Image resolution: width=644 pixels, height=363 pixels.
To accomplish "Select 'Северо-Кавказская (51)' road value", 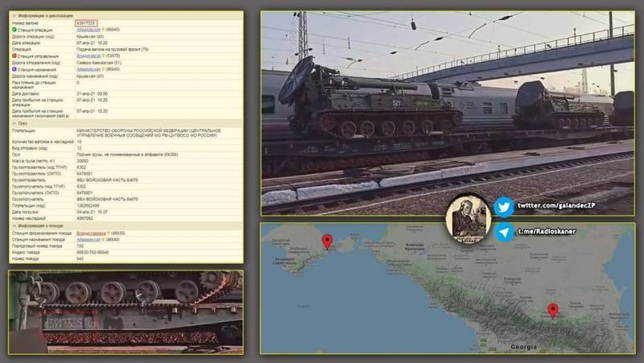I will (98, 63).
